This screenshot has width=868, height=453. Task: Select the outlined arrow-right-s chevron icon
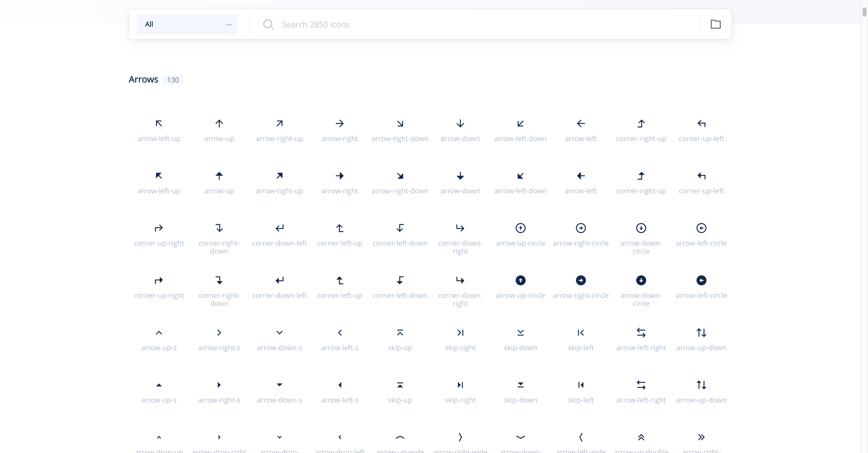[x=219, y=333]
